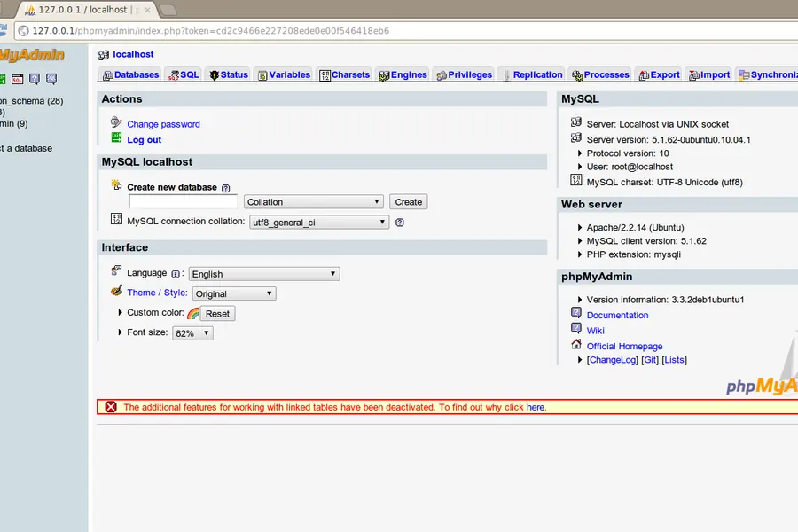Click 'MySQL client version: 5.1.62' text

646,241
